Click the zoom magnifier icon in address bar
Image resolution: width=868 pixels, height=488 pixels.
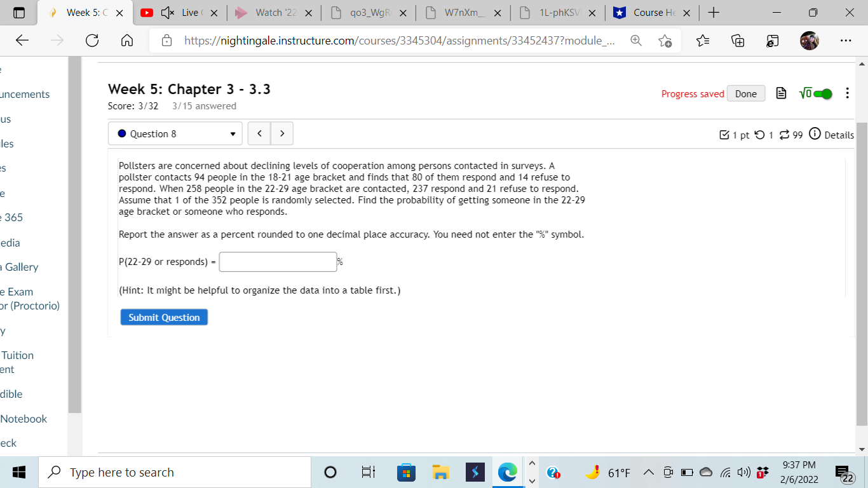point(636,41)
